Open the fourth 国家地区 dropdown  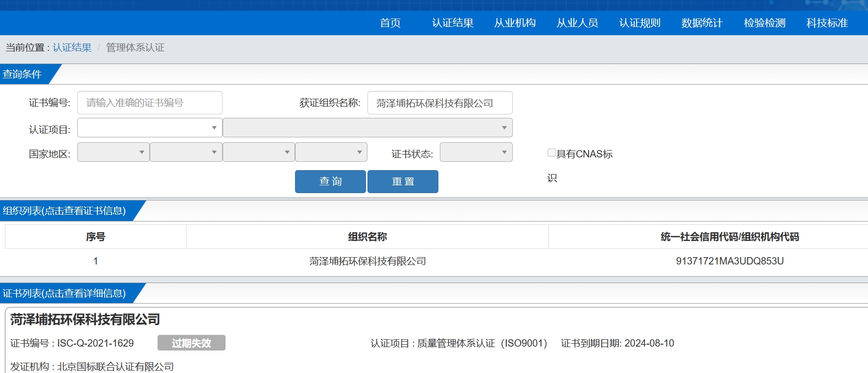[331, 152]
